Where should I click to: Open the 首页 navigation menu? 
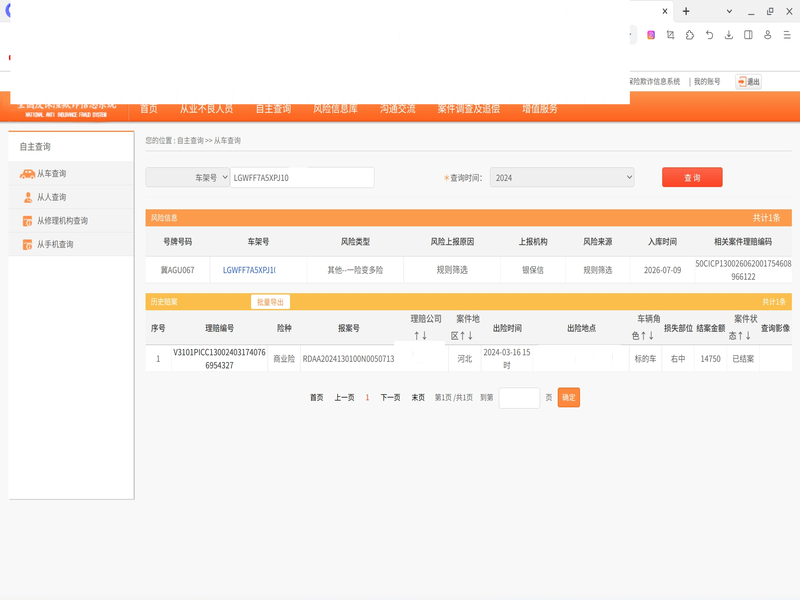[148, 109]
